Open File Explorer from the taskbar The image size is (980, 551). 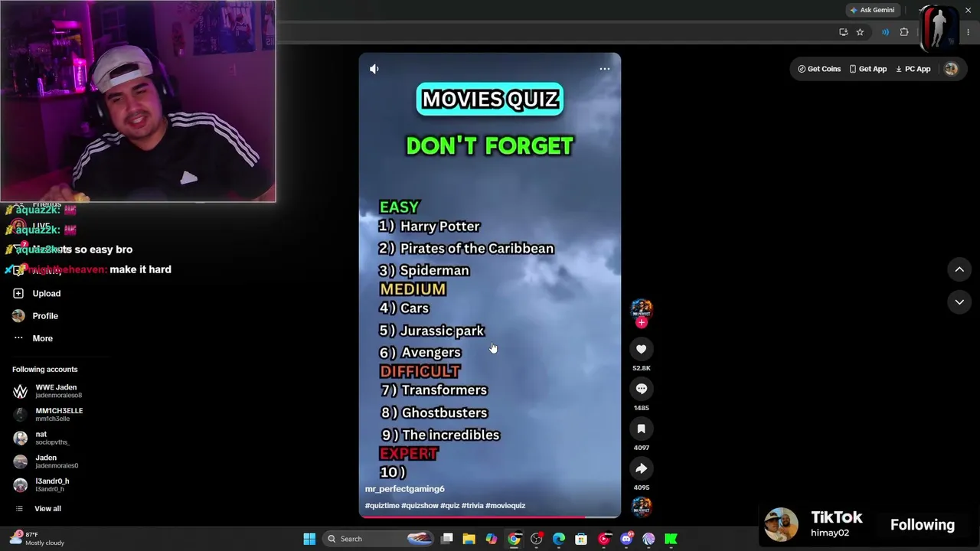coord(469,539)
